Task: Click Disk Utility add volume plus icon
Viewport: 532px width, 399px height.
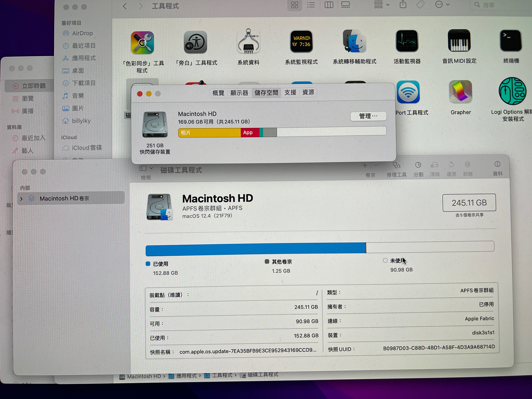Action: coord(365,165)
